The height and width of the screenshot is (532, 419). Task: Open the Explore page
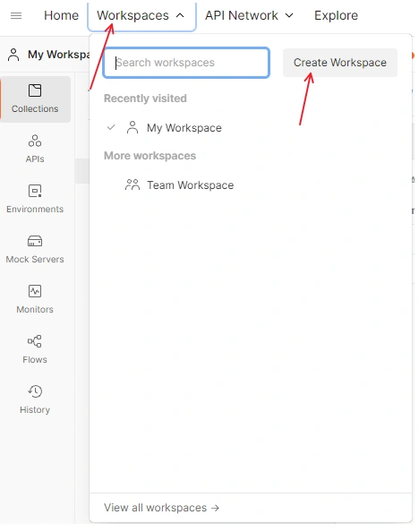coord(336,15)
